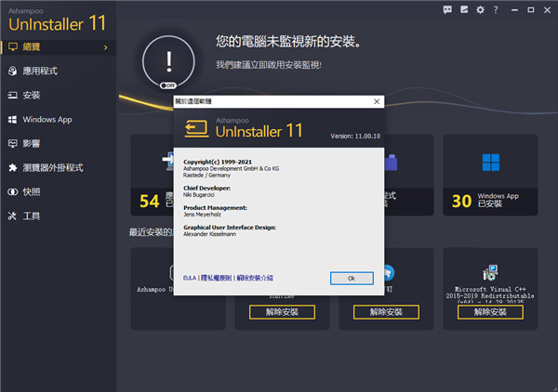Expand the 總覽 chevron arrow
Image resolution: width=558 pixels, height=392 pixels.
(x=106, y=47)
